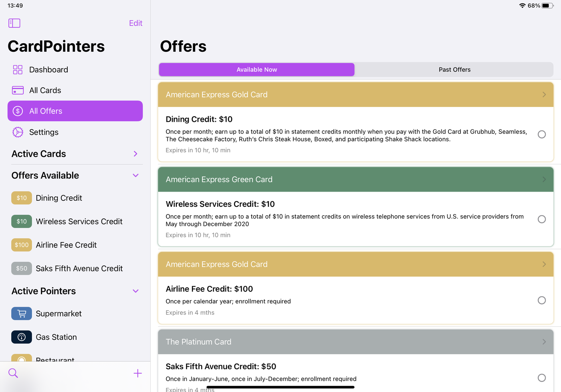The width and height of the screenshot is (561, 392).
Task: Add new item with plus icon
Action: 137,373
